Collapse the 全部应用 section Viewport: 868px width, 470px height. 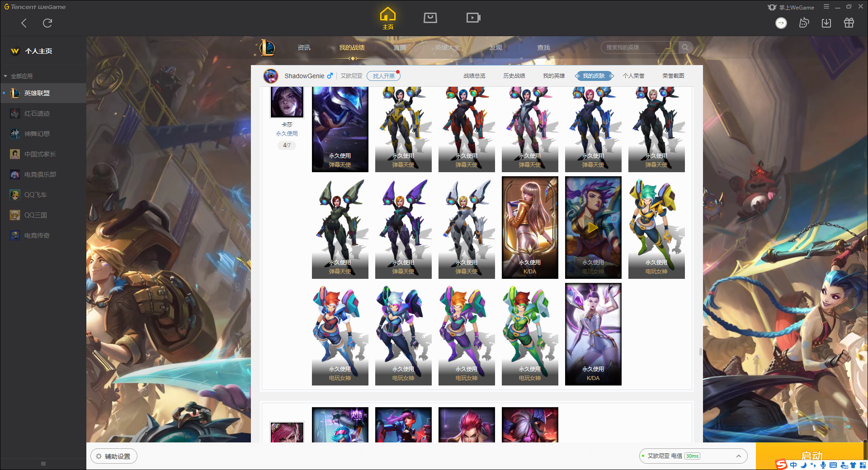(x=18, y=76)
